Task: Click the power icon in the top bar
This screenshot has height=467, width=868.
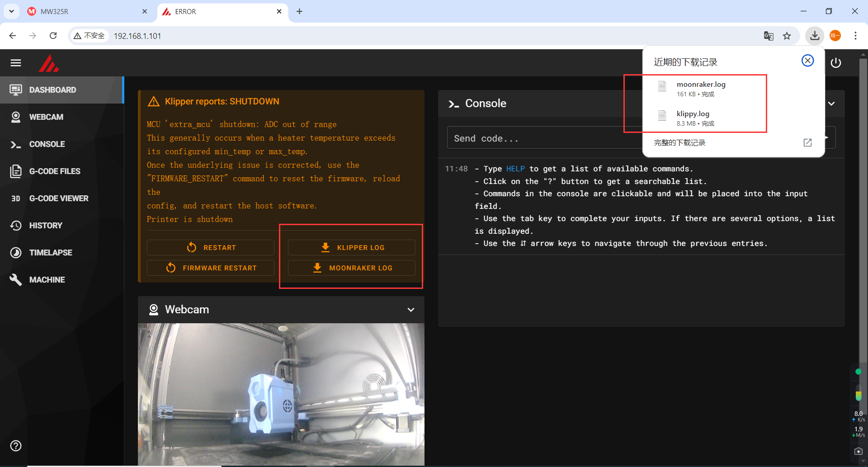Action: [836, 63]
